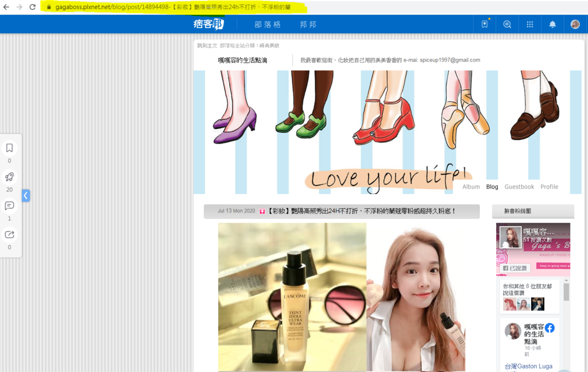
Task: Open the apps grid icon
Action: pyautogui.click(x=530, y=24)
